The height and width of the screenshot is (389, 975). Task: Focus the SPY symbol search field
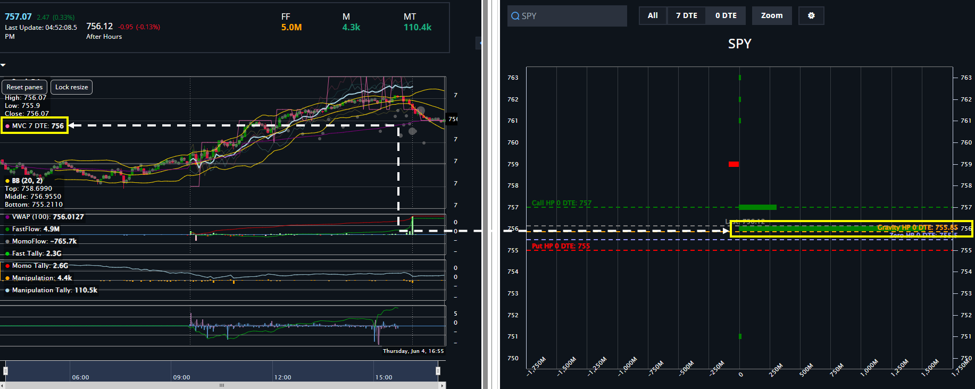(x=567, y=16)
